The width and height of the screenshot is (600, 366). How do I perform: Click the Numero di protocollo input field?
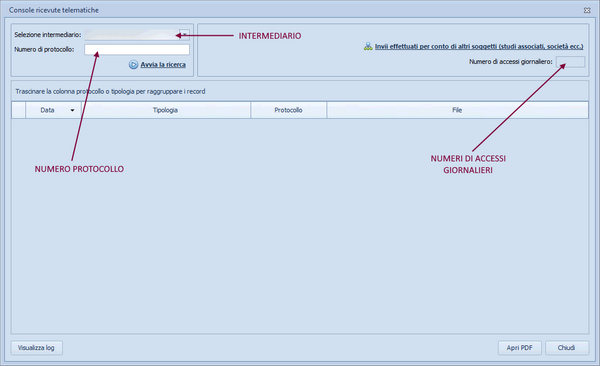137,49
